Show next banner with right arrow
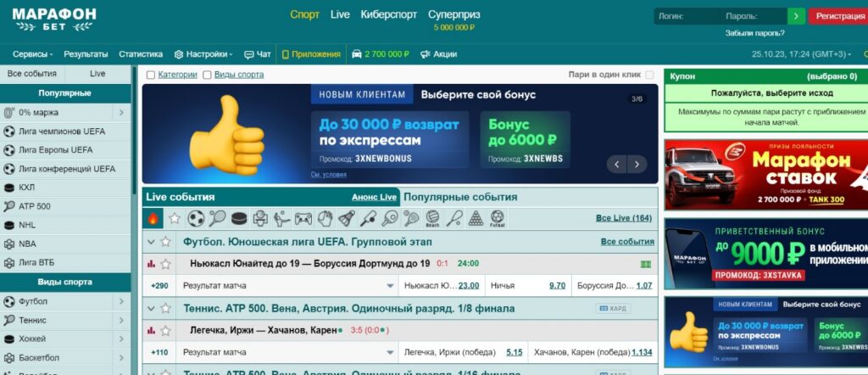 tap(637, 165)
